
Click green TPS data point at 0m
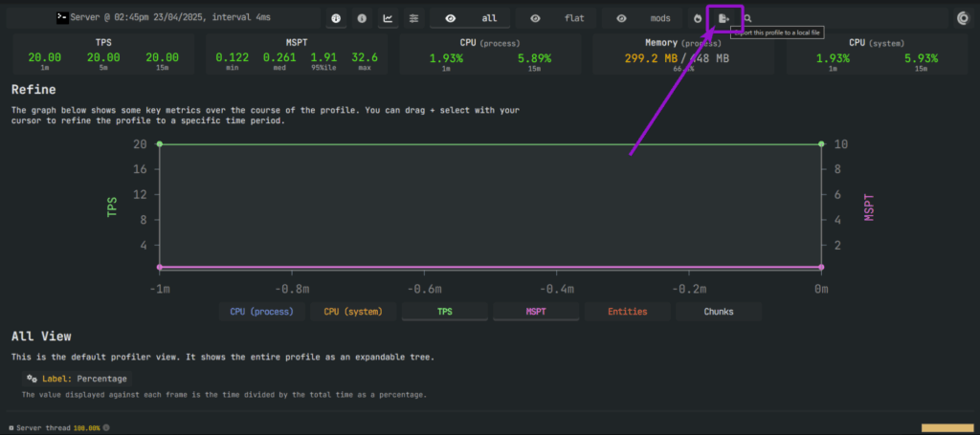(x=821, y=144)
